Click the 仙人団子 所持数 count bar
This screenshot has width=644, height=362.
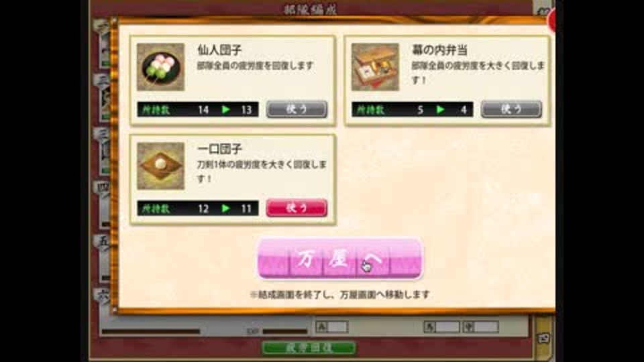tap(198, 109)
